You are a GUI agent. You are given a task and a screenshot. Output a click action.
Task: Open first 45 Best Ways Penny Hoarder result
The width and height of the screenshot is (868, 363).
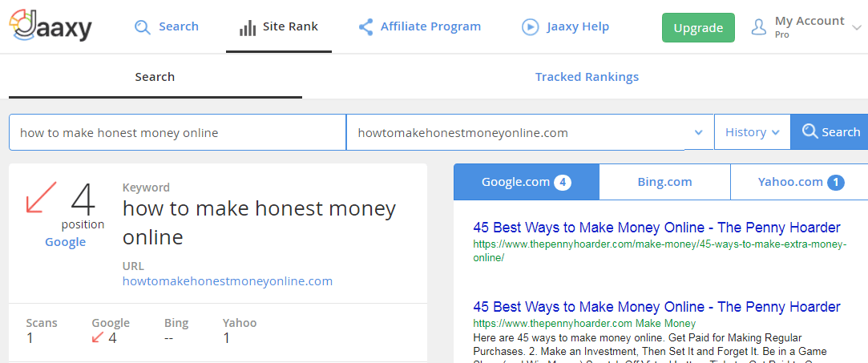click(656, 228)
